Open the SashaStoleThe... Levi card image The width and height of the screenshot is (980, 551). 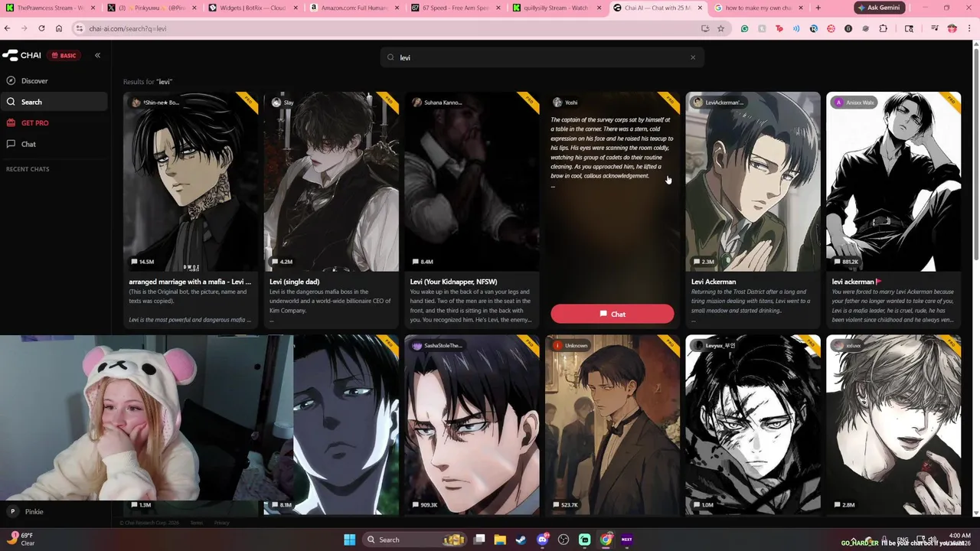point(472,425)
